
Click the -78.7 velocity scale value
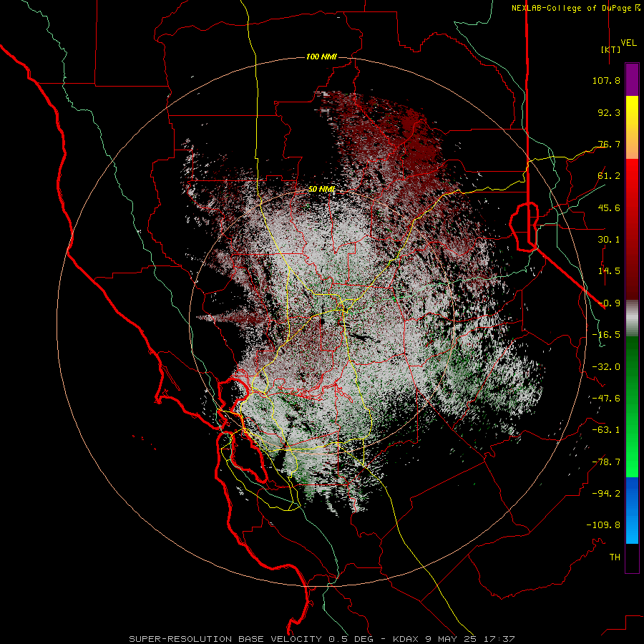pyautogui.click(x=606, y=462)
